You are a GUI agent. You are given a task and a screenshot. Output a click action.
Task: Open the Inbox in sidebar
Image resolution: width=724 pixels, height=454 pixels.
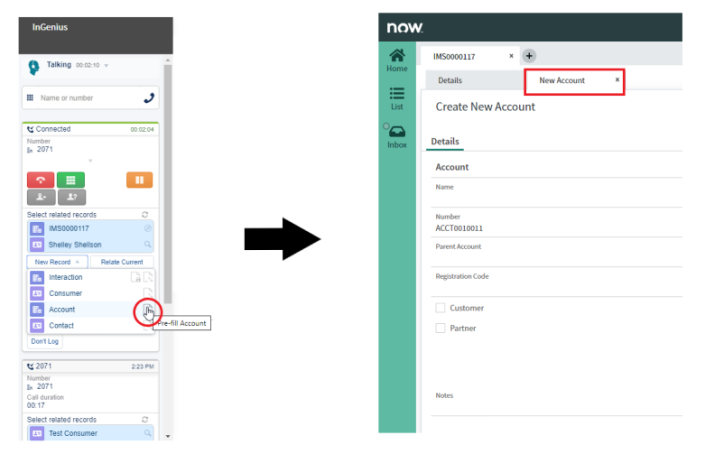click(397, 137)
